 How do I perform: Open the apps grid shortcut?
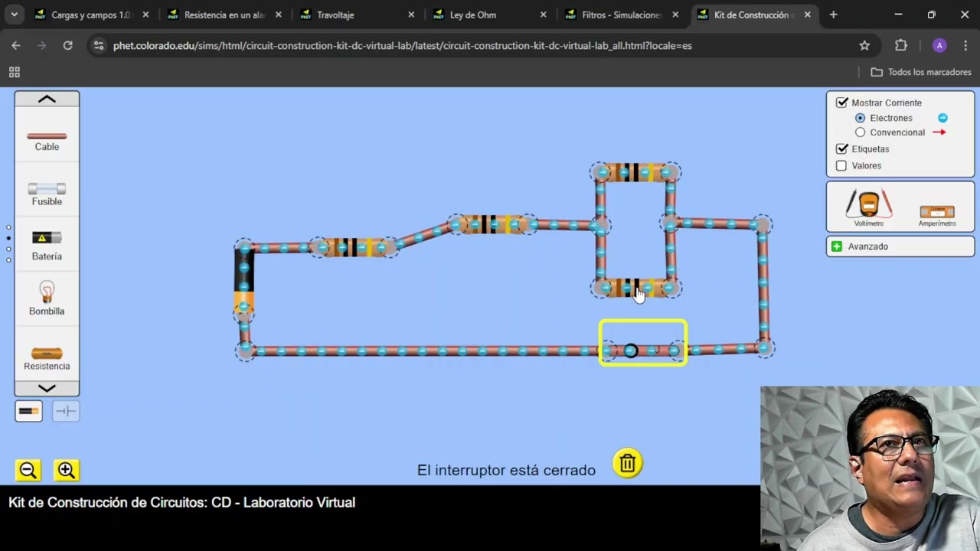tap(14, 72)
